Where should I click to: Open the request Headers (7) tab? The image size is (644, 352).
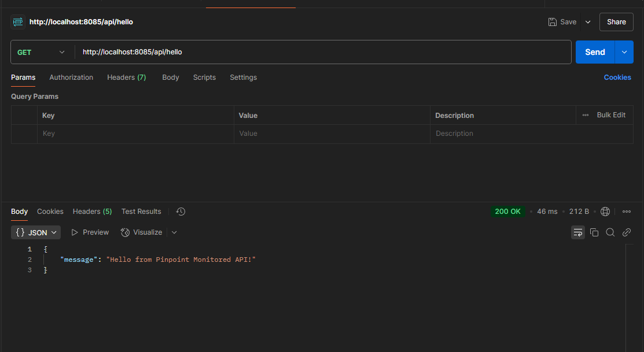(x=127, y=77)
